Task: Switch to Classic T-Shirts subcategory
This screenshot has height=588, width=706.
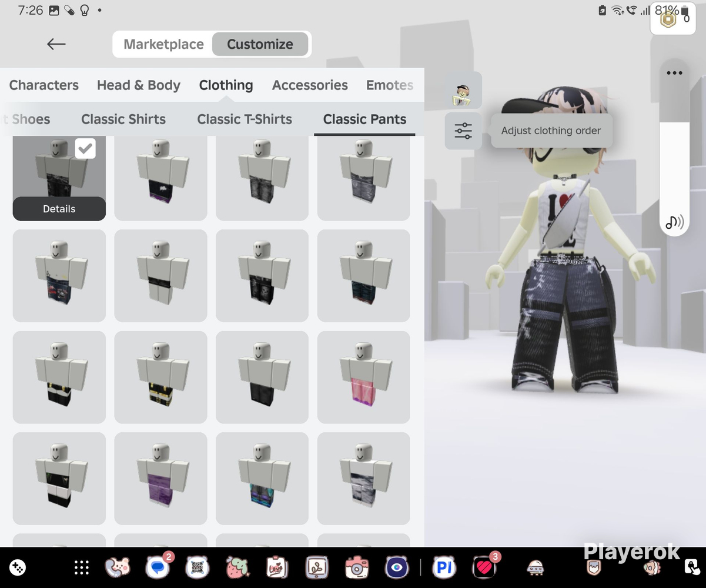Action: [x=245, y=119]
